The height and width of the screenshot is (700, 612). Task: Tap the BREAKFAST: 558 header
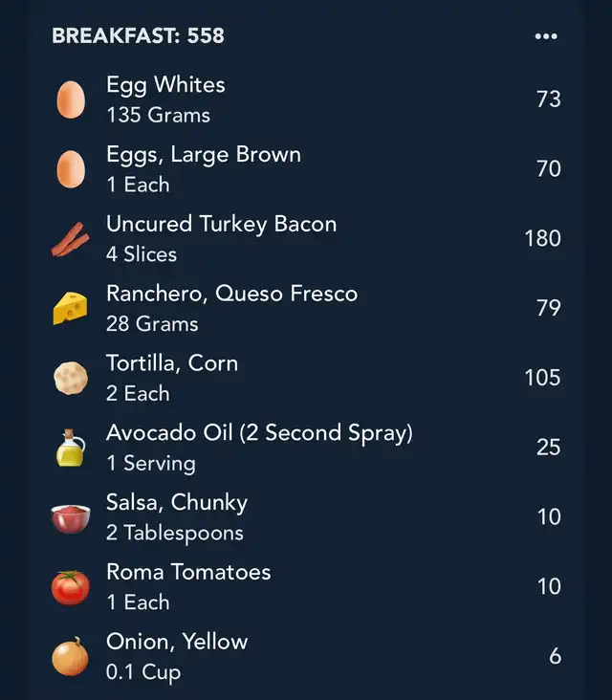pos(138,36)
